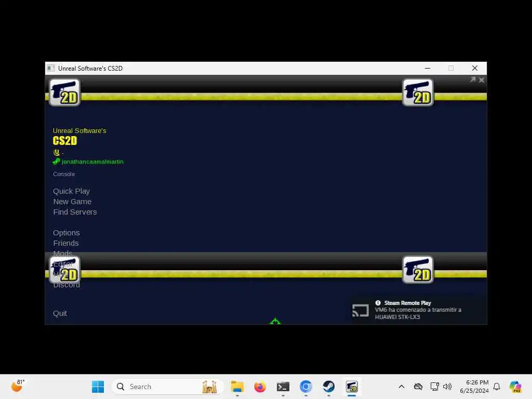
Task: Click the CS2D window title bar icon
Action: (x=50, y=68)
